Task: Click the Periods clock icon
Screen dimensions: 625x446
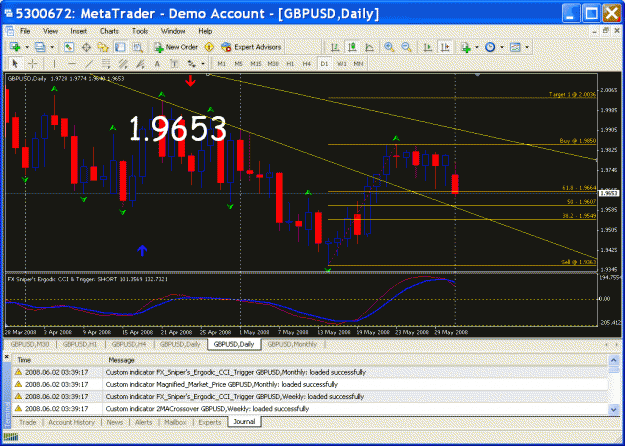Action: (x=490, y=47)
